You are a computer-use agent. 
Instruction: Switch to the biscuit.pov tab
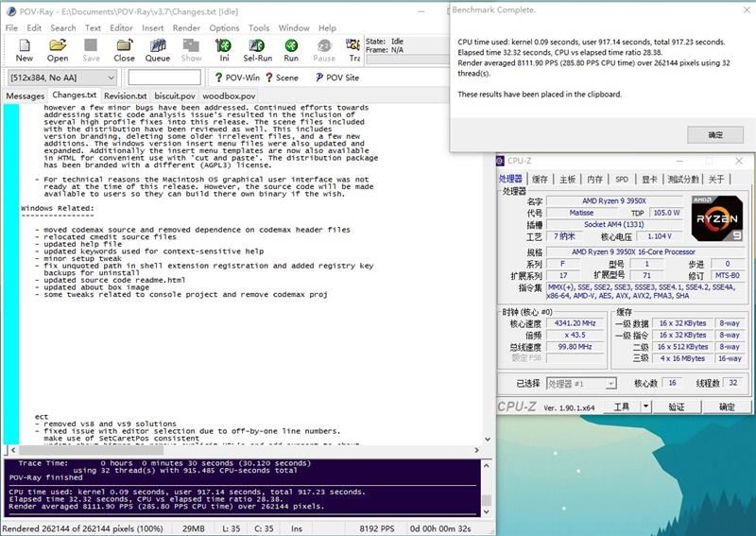(175, 96)
